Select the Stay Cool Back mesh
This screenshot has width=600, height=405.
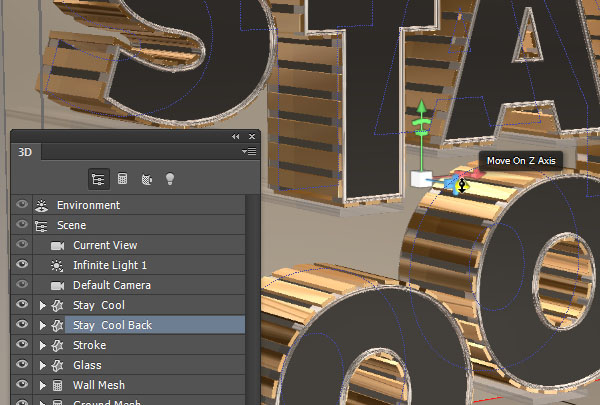(x=139, y=325)
